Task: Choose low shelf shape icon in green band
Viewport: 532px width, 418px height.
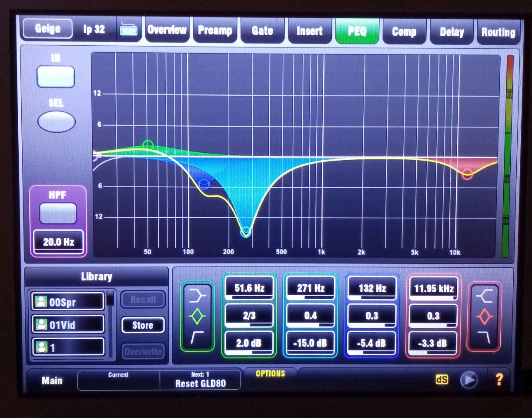Action: point(197,296)
